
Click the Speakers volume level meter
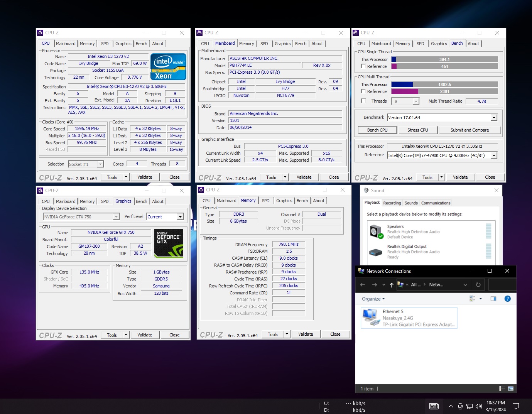(488, 231)
